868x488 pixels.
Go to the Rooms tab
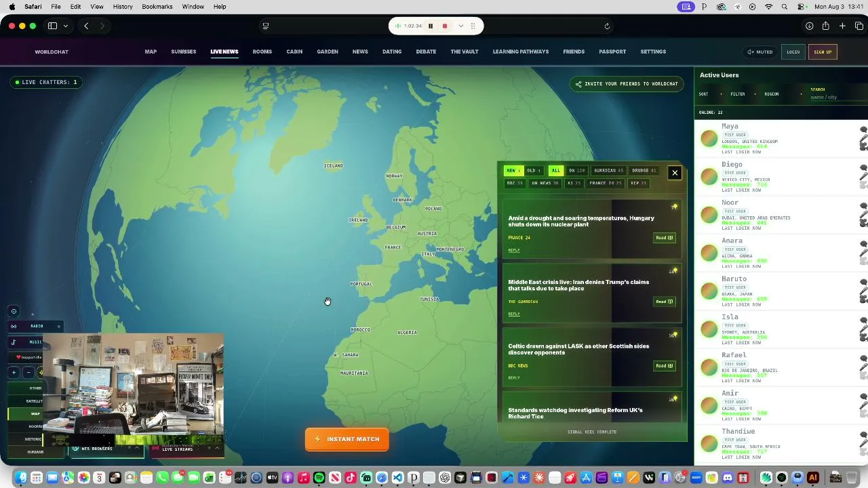point(262,52)
